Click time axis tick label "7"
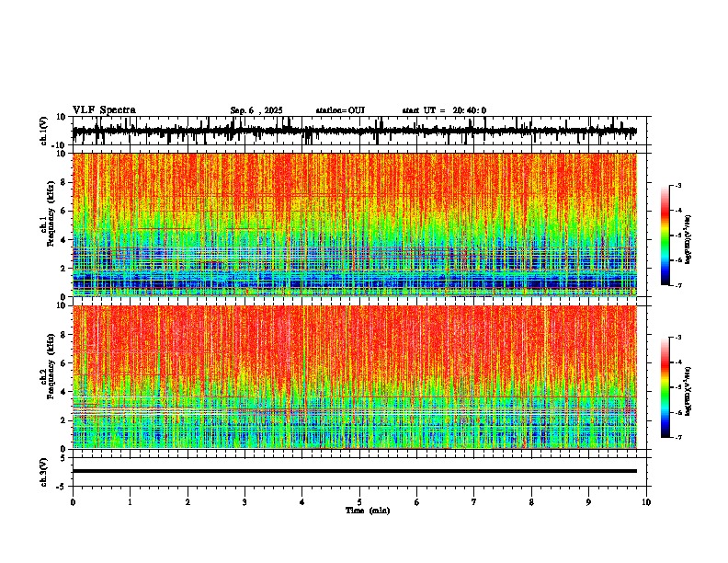Screen dimensions: 728x563 (x=474, y=502)
